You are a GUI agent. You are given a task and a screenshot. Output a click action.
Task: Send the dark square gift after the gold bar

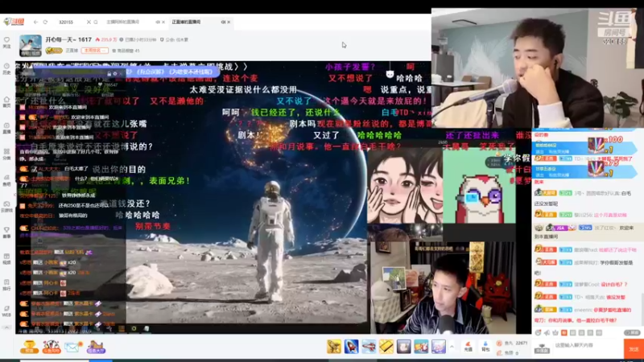[x=403, y=347]
